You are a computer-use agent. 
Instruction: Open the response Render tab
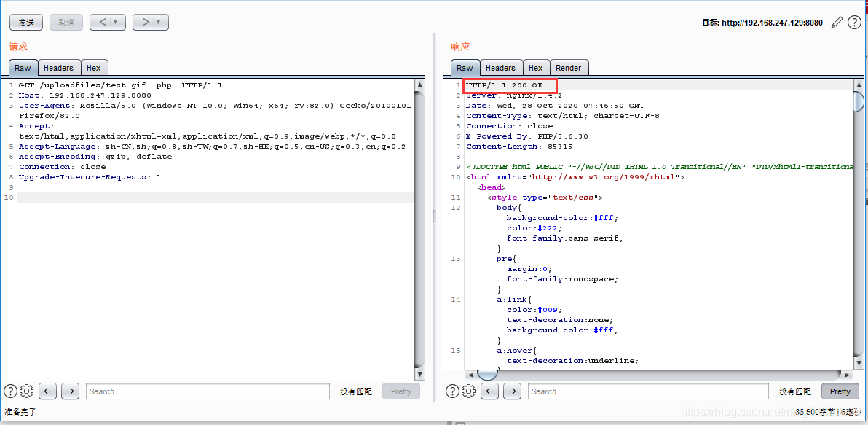tap(569, 68)
